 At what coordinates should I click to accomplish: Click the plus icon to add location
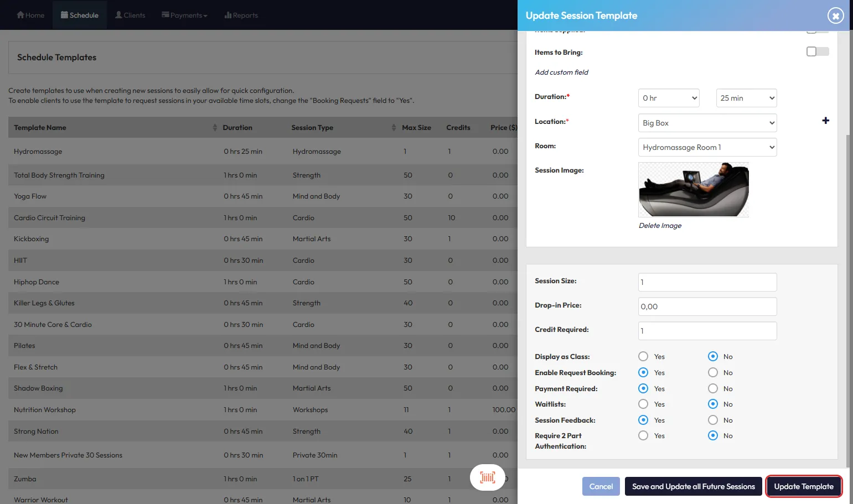(825, 121)
